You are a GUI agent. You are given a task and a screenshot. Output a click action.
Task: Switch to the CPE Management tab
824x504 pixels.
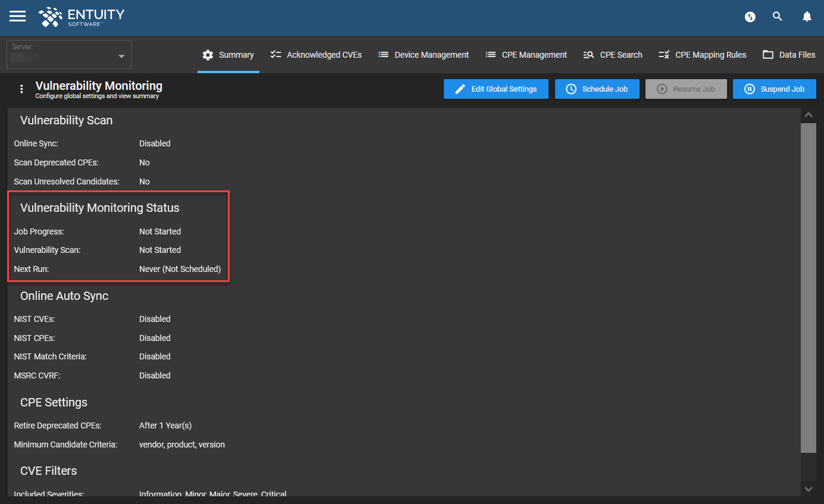526,54
